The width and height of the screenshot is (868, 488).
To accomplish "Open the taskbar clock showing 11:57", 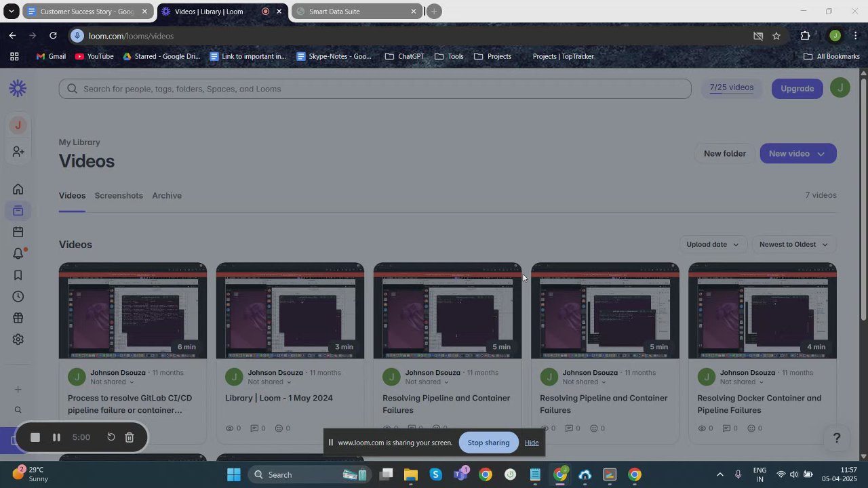I will 840,474.
